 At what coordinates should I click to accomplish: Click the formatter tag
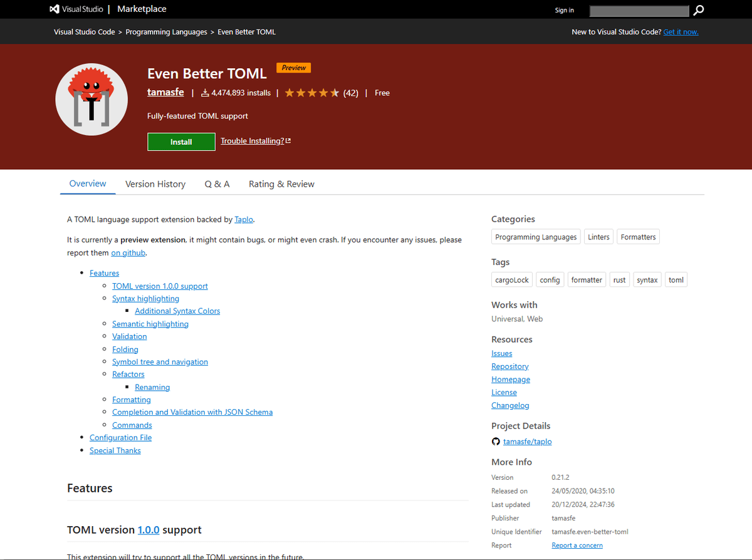[x=587, y=280]
